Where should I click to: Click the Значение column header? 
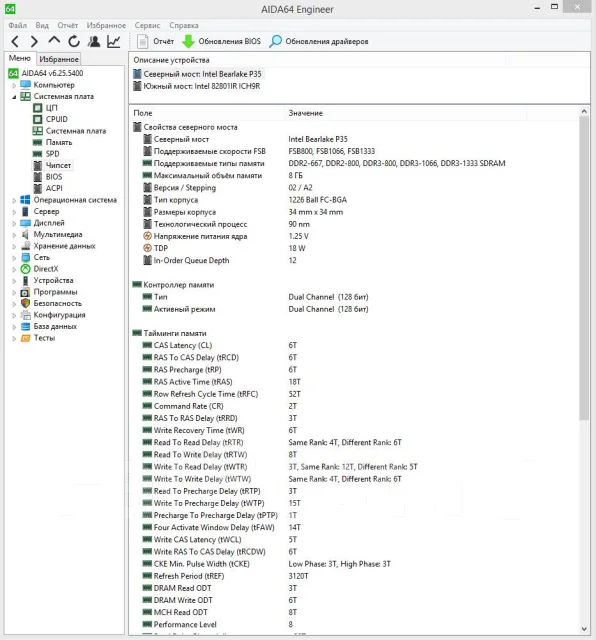click(x=405, y=113)
